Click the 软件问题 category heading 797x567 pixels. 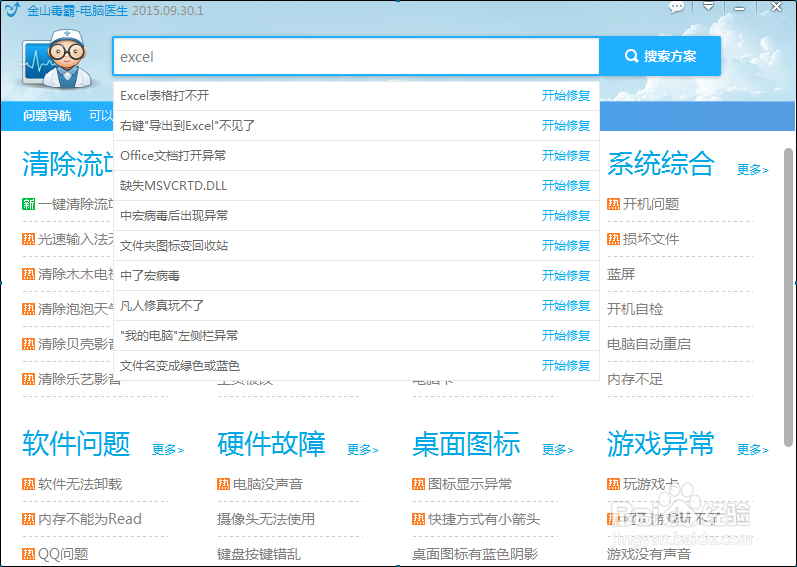coord(76,444)
